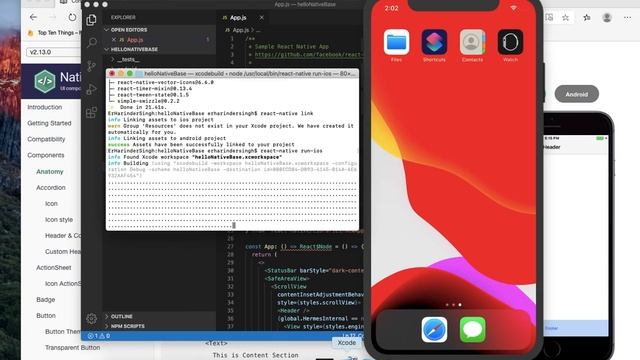Viewport: 640px width, 360px height.
Task: Click the ScrollView line in App.js
Action: 289,287
